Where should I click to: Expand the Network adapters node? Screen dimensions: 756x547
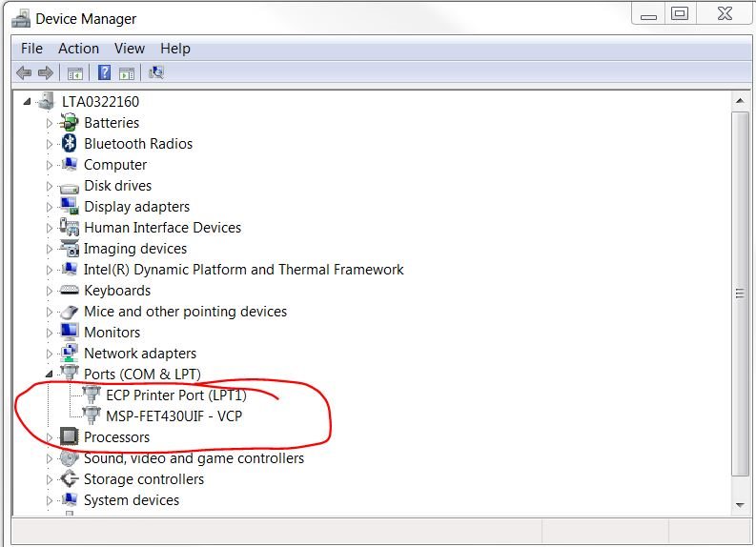[x=49, y=354]
